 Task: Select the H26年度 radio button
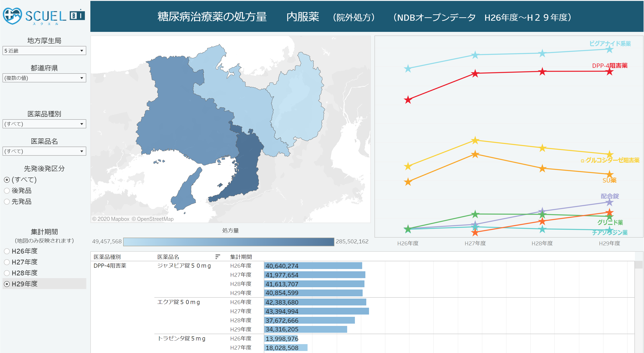tap(7, 251)
